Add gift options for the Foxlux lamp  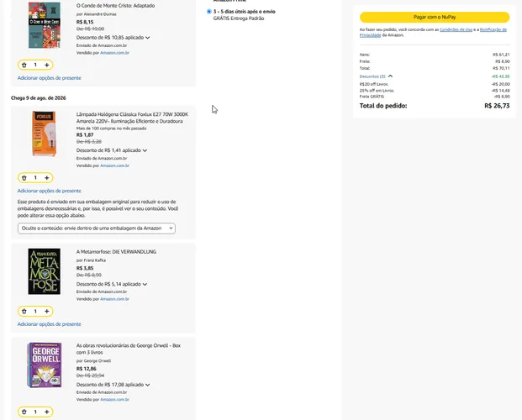tap(50, 191)
